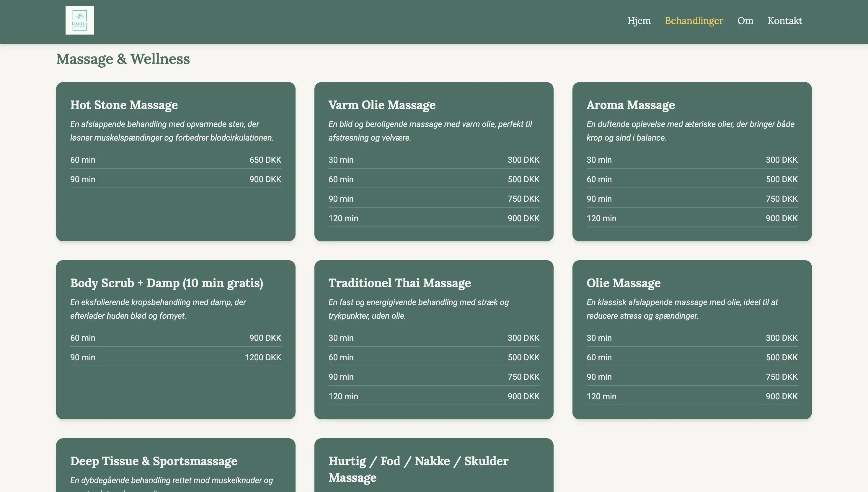Click 120 min row in Varm Olie Massage
The image size is (868, 492).
click(434, 218)
